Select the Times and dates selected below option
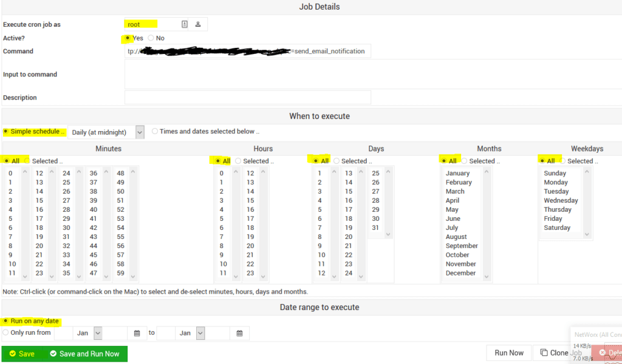 click(155, 131)
